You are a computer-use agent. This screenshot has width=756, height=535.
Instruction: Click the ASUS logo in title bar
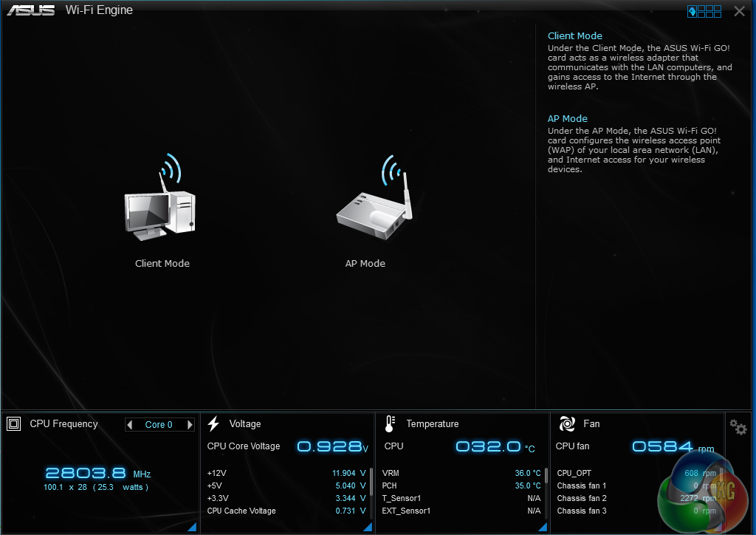pos(31,10)
